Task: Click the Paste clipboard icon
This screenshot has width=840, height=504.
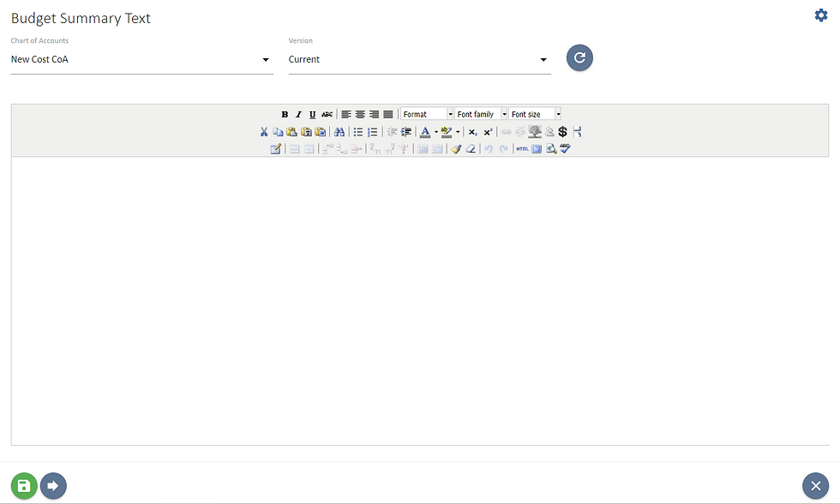Action: pos(292,132)
